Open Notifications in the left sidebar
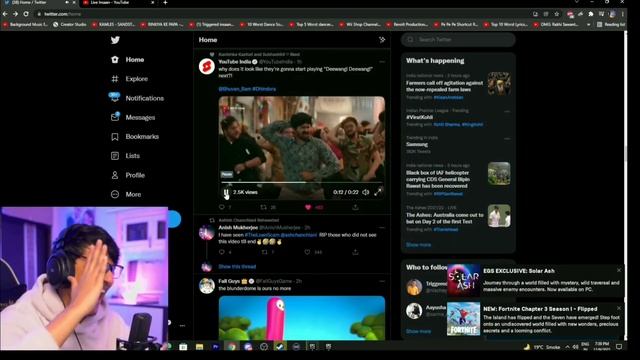This screenshot has width=640, height=360. pos(137,98)
